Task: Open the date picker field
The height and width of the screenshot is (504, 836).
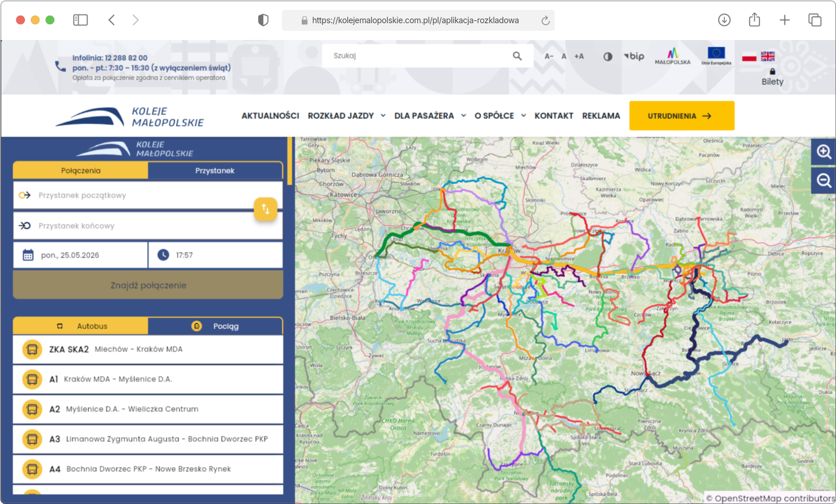Action: click(80, 255)
